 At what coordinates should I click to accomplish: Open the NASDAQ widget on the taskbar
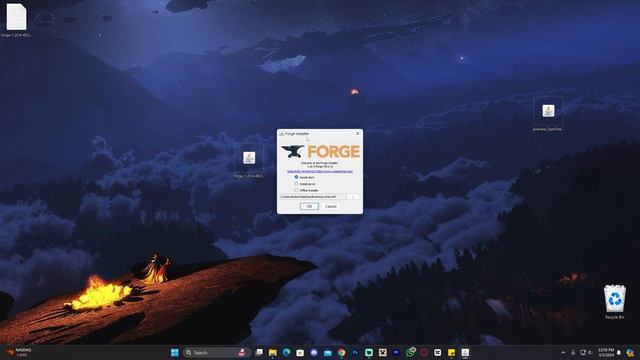point(19,352)
